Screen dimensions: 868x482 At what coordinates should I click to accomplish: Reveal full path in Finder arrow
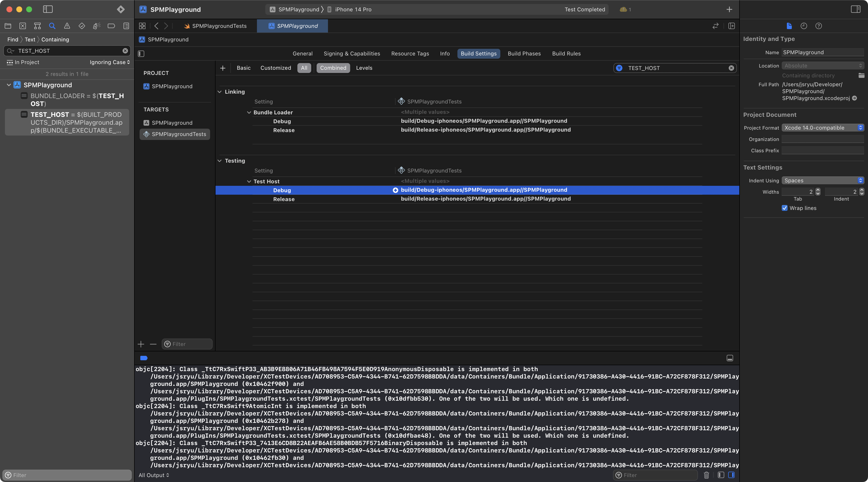pos(854,98)
